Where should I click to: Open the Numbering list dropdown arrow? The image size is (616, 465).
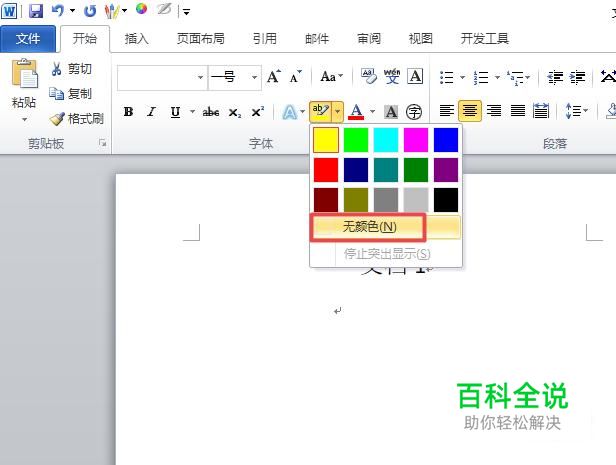coord(497,77)
